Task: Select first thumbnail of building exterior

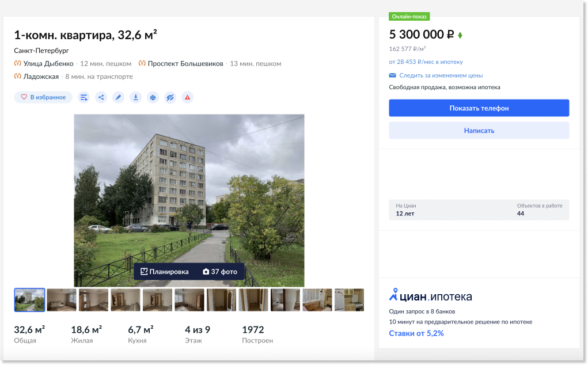Action: tap(29, 300)
